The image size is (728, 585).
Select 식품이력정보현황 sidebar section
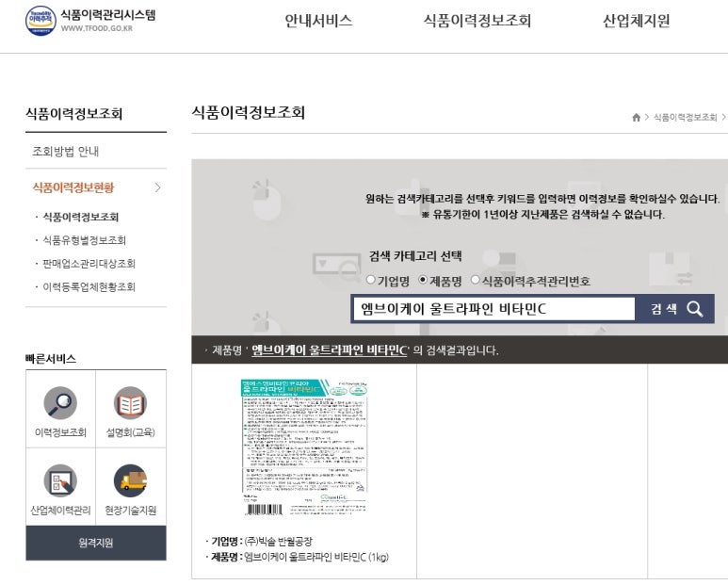73,187
